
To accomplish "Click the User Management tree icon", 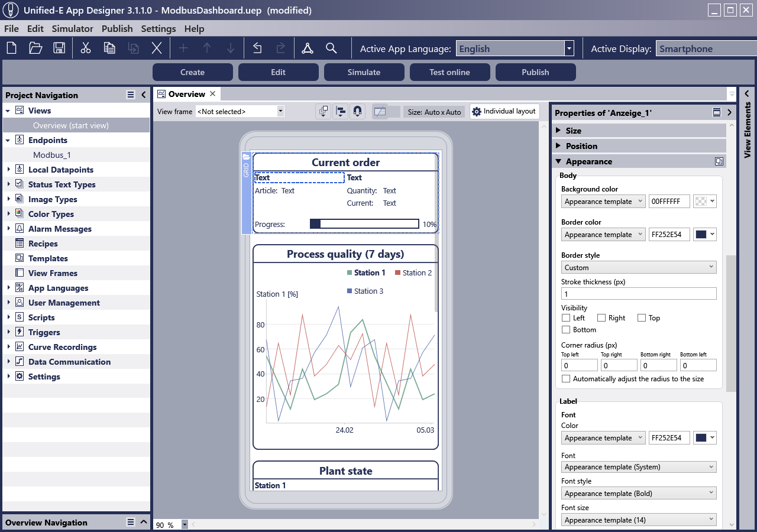I will pyautogui.click(x=20, y=303).
